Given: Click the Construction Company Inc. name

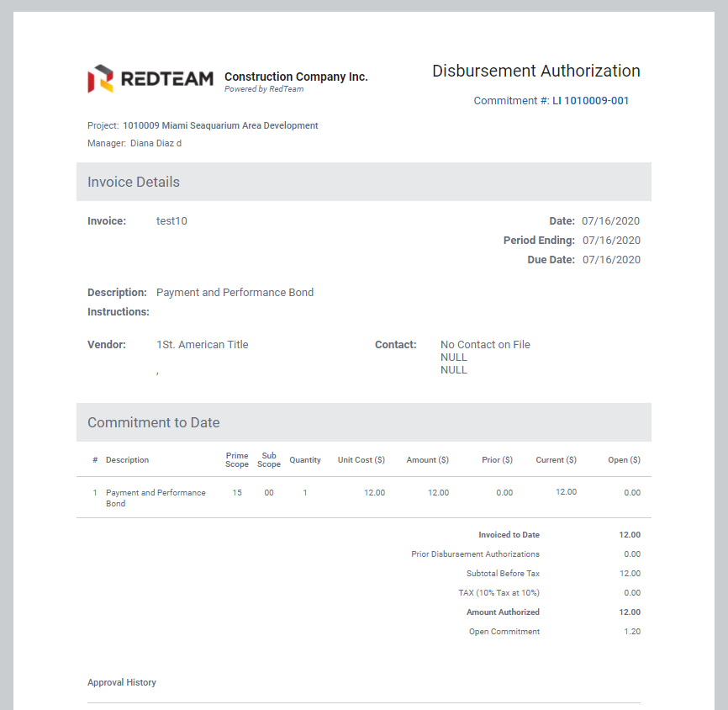Looking at the screenshot, I should (x=296, y=77).
